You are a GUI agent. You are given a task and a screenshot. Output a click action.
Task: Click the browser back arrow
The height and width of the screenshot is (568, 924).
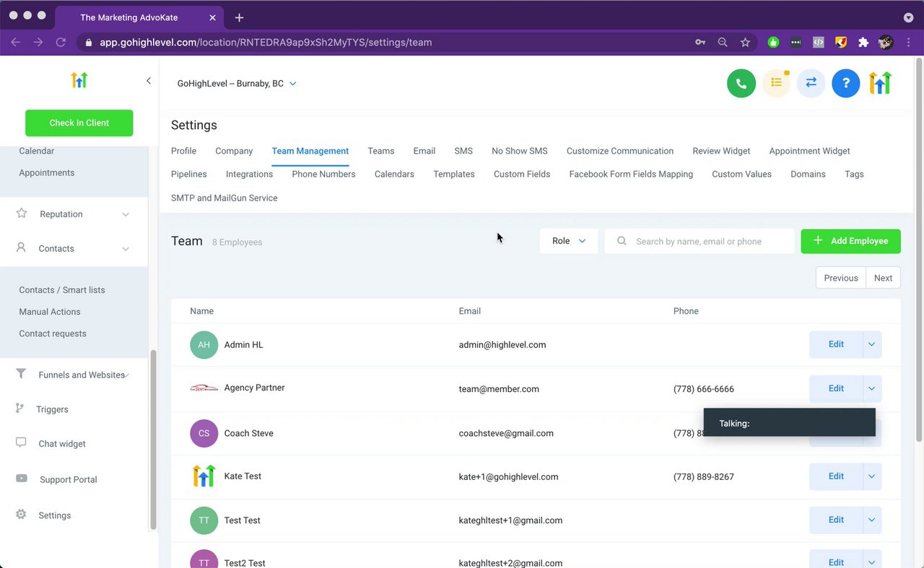coord(16,43)
